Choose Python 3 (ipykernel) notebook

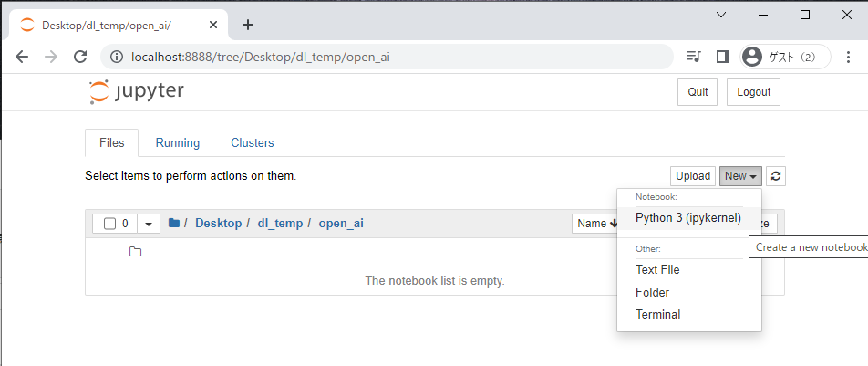688,218
